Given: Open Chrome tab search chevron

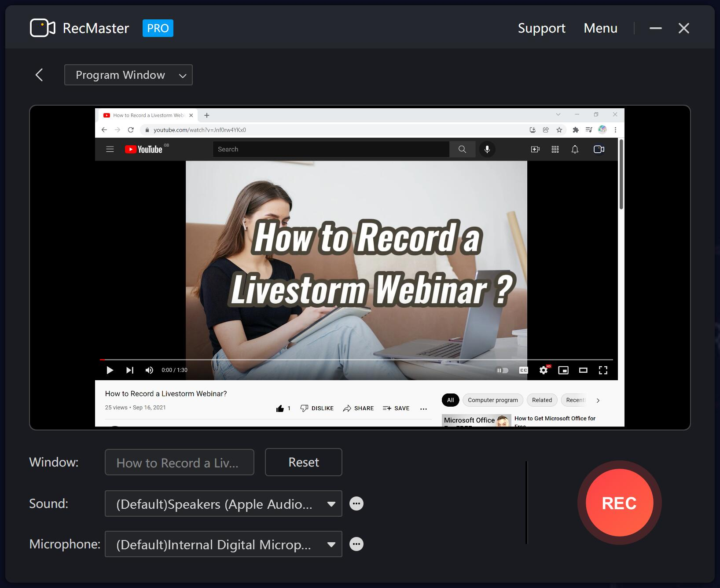Looking at the screenshot, I should click(558, 114).
